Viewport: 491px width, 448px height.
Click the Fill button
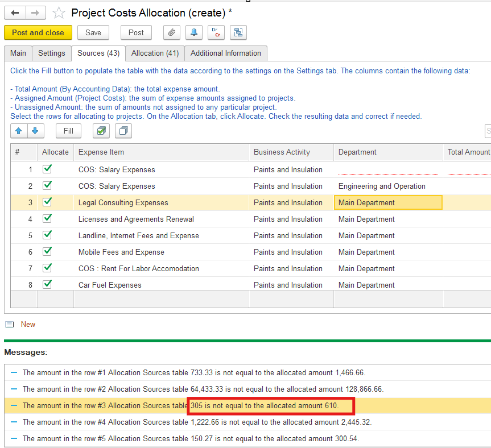point(68,131)
